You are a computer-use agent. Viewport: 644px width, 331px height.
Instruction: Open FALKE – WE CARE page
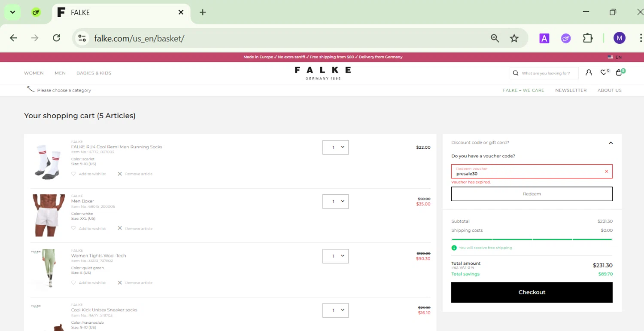point(523,90)
